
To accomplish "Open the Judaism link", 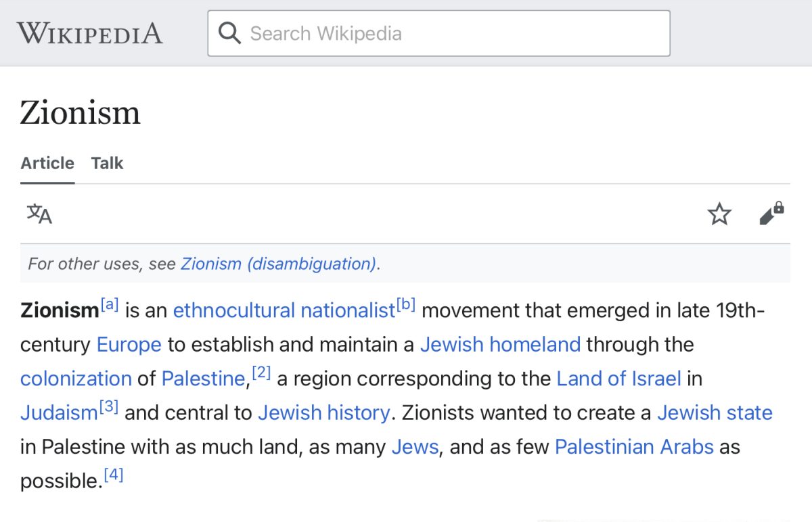I will coord(59,412).
